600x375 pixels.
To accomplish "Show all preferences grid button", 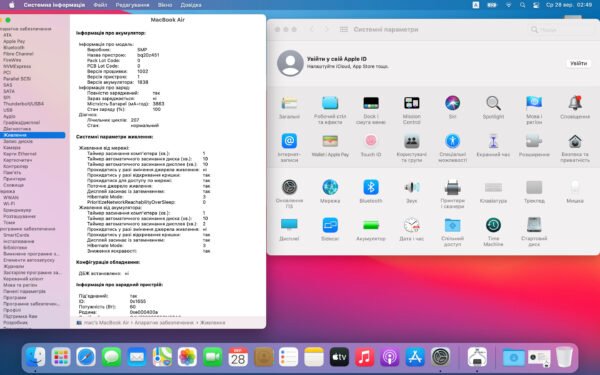I will coord(344,29).
